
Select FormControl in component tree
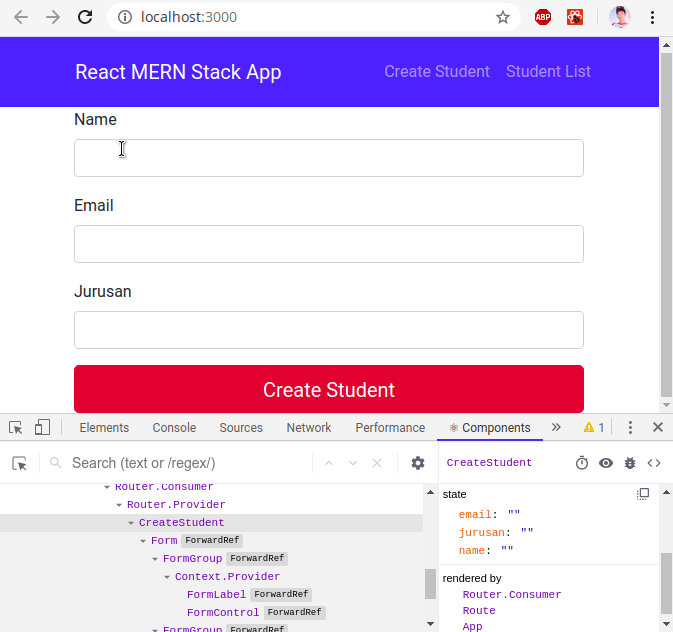click(223, 613)
